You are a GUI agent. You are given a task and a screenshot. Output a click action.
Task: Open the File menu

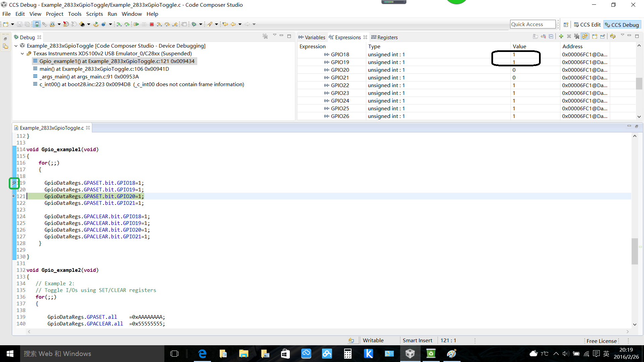click(6, 14)
